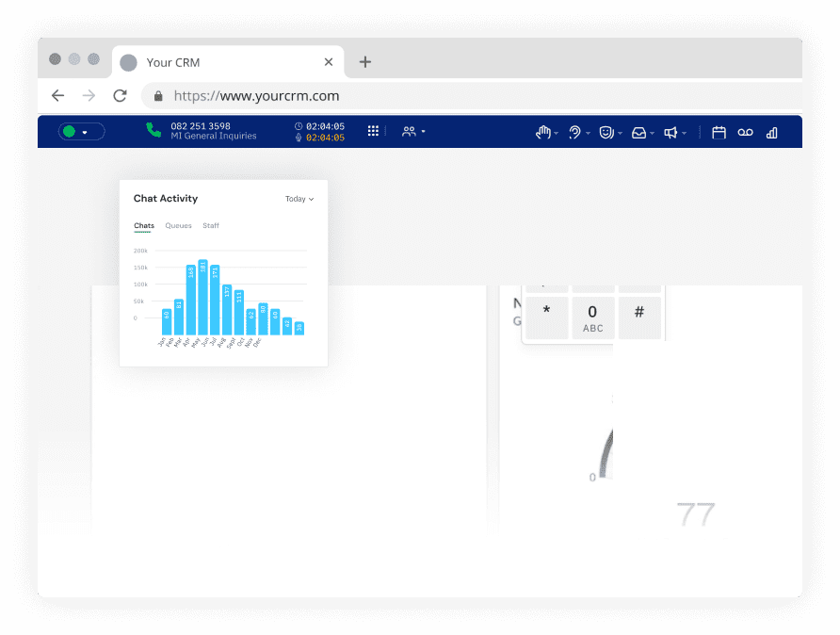Click the green phone call icon
Image resolution: width=840 pixels, height=635 pixels.
coord(153,130)
